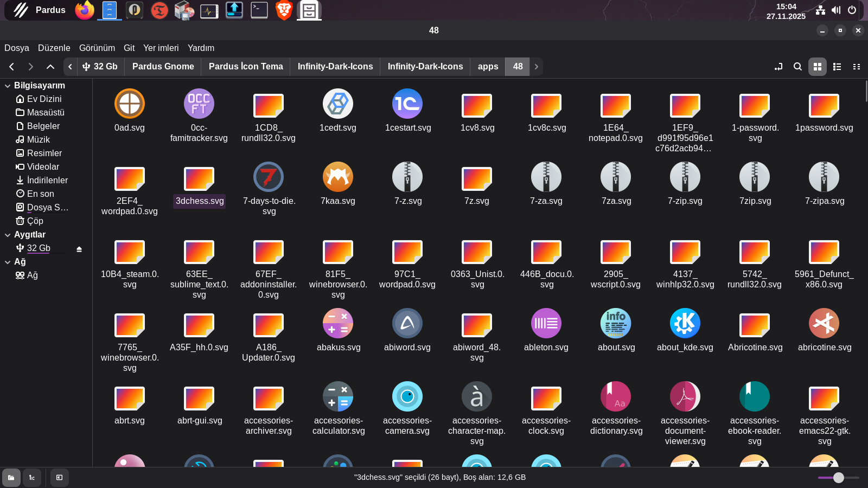Screen dimensions: 868x488
Task: Go up to parent folder
Action: pos(50,67)
